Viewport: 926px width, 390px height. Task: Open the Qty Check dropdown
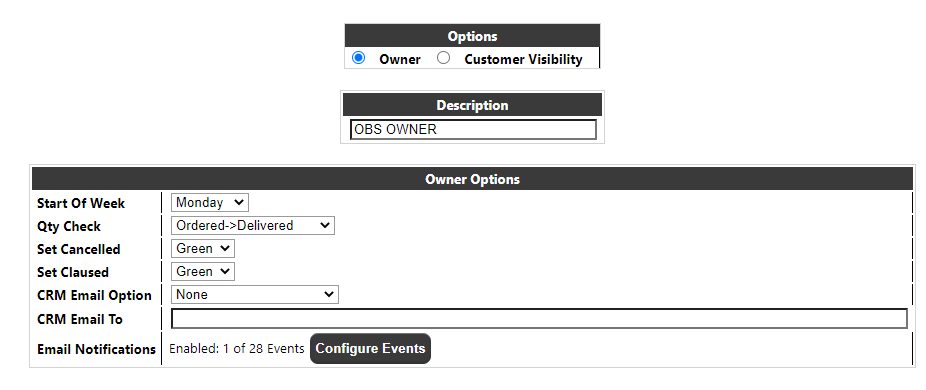coord(253,226)
